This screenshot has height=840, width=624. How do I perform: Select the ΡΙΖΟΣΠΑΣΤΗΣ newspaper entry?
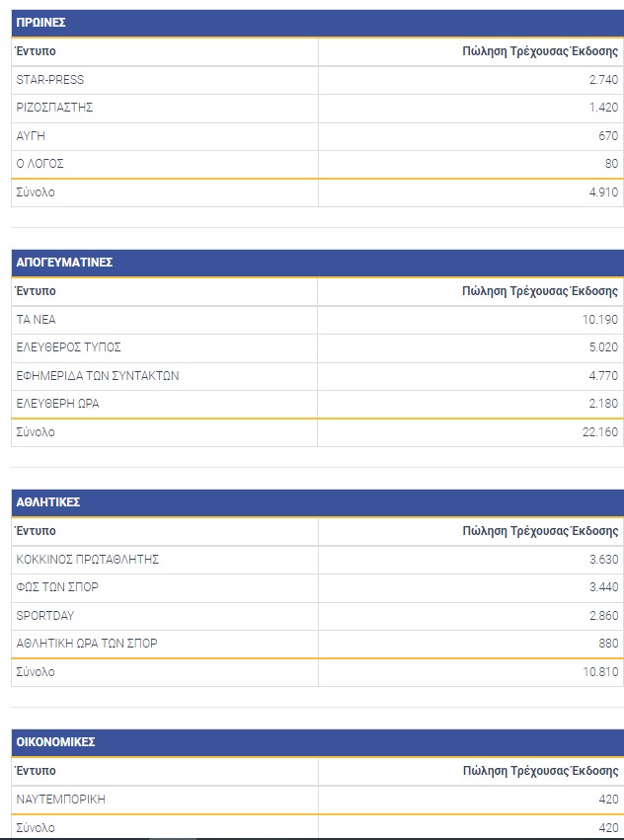tap(54, 108)
